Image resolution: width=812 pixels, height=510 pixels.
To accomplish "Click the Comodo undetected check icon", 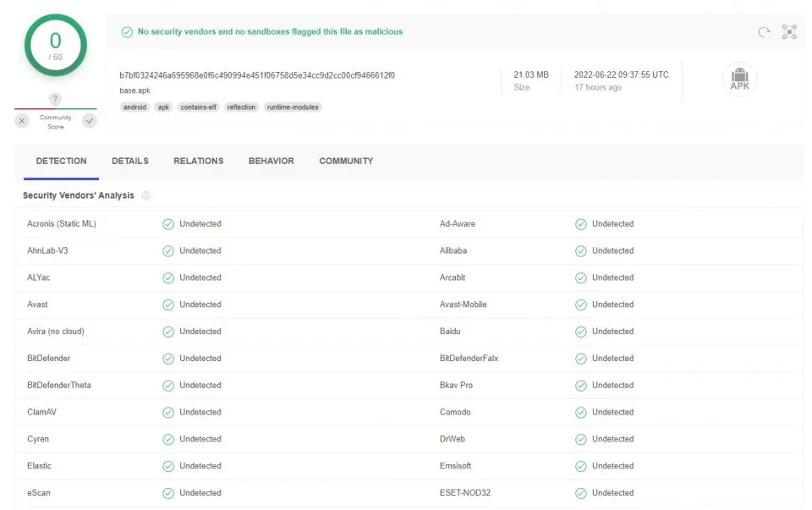I will coord(581,413).
